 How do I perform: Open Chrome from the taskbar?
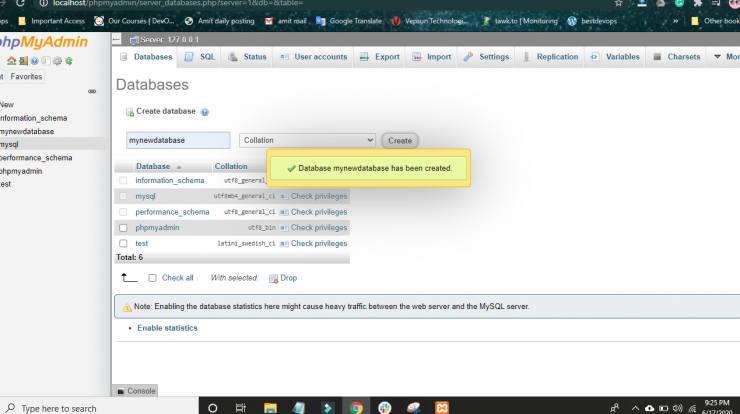356,408
